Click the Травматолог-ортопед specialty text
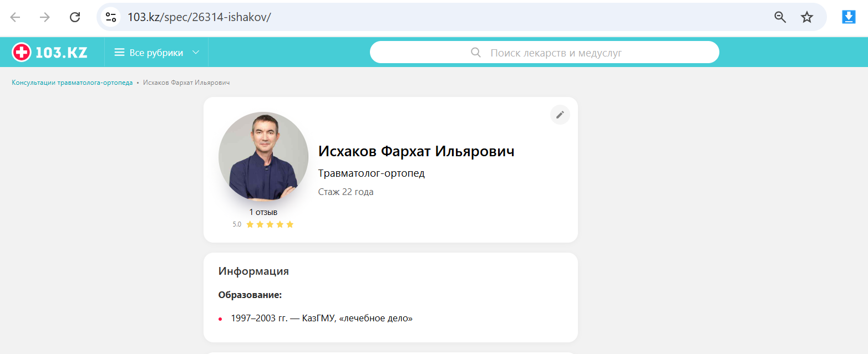 click(x=372, y=173)
